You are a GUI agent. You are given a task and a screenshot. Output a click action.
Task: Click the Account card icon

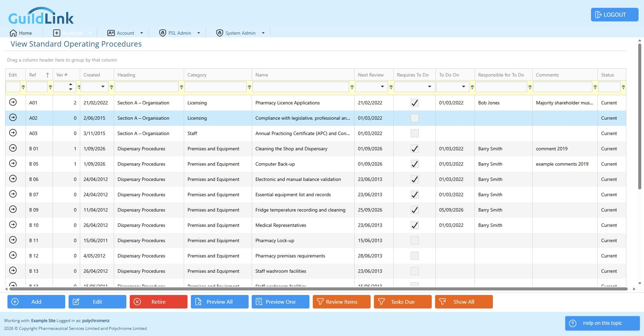(111, 33)
